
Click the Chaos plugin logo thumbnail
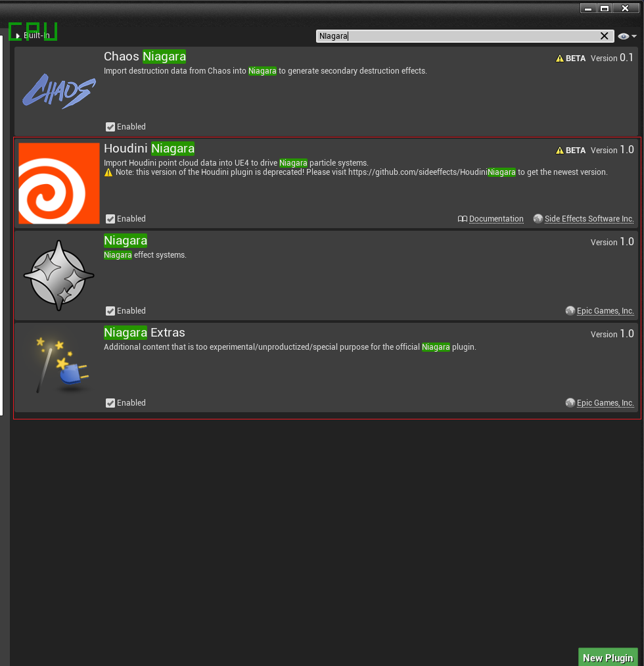click(x=59, y=91)
